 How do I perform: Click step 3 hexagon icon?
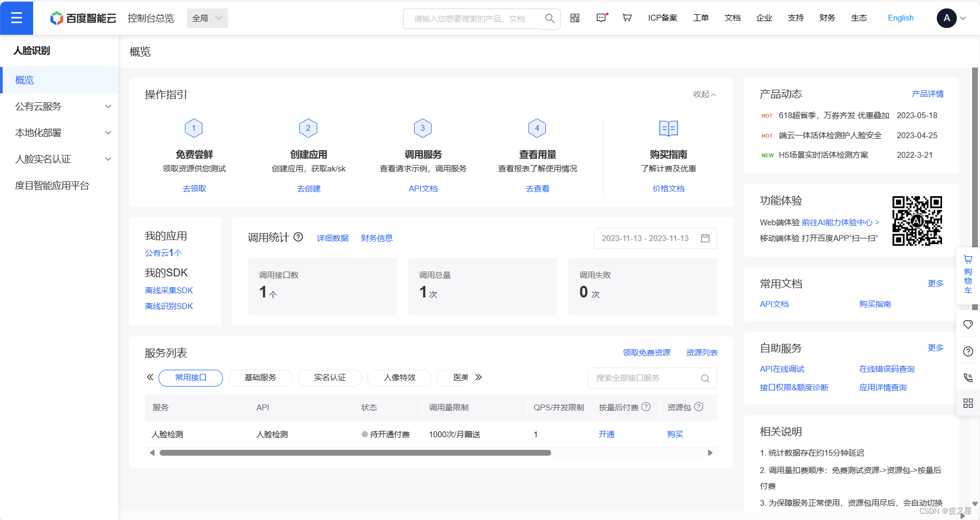[x=423, y=128]
